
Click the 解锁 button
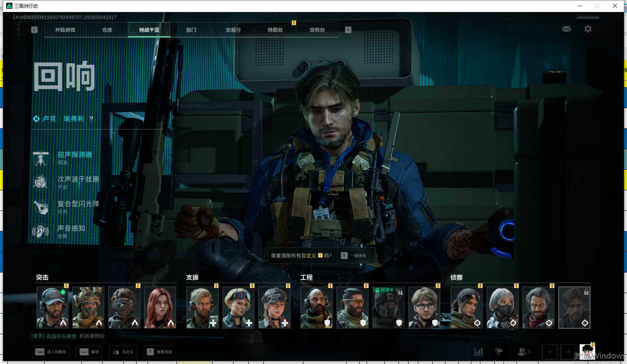[x=89, y=352]
